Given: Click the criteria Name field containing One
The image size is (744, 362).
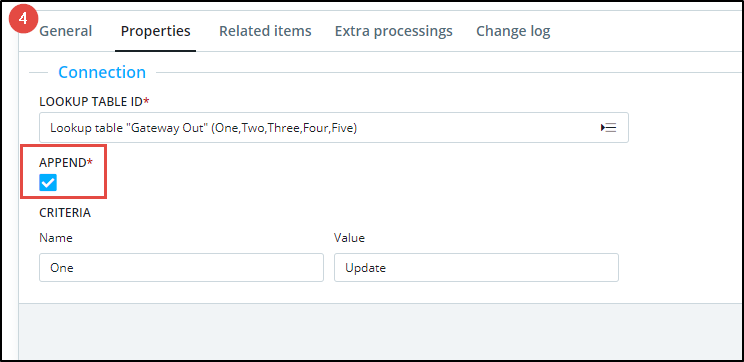Looking at the screenshot, I should click(181, 268).
